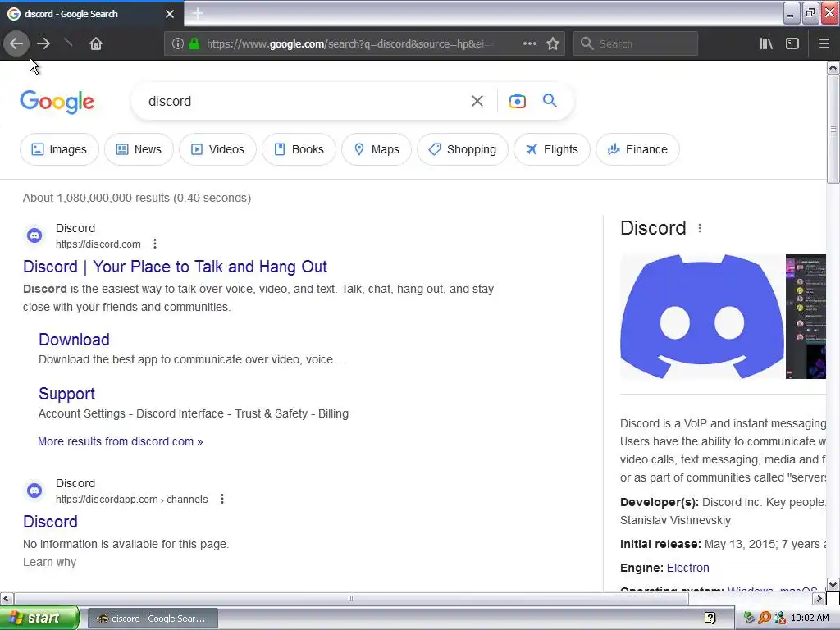Open the browser home page

96,43
